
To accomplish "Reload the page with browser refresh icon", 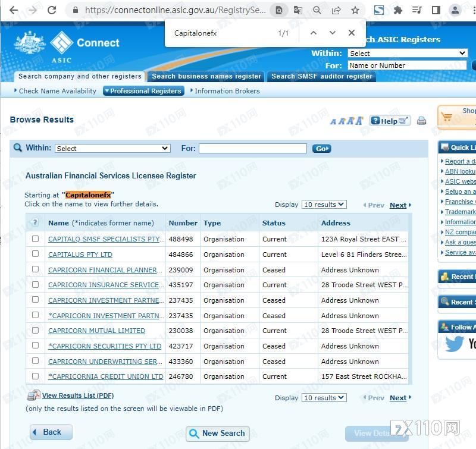I will coord(52,10).
